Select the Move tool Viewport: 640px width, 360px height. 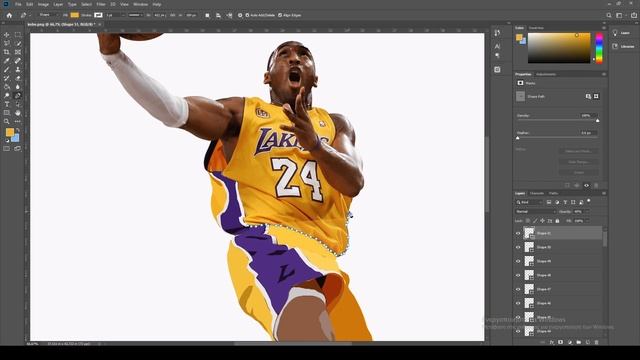click(x=7, y=35)
